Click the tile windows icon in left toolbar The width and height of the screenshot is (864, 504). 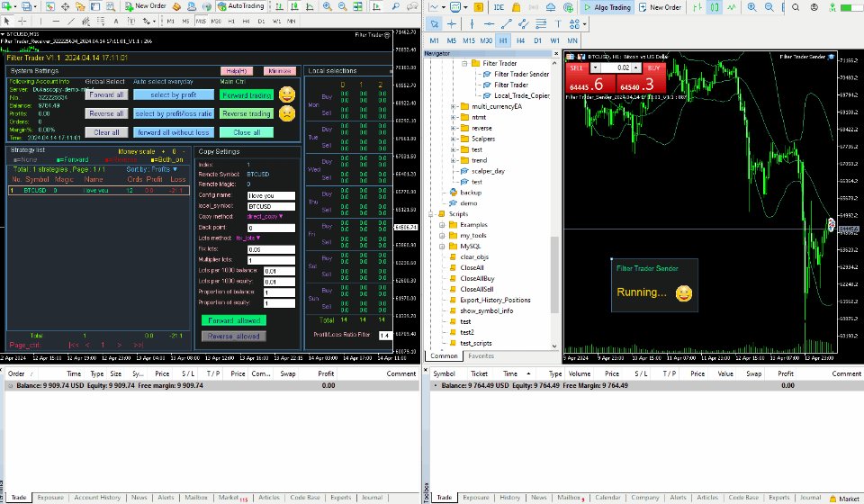click(357, 6)
